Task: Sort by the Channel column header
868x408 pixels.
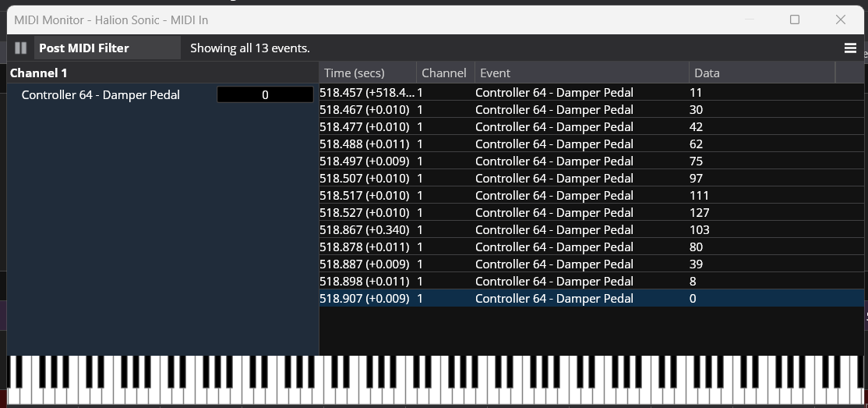Action: (x=445, y=73)
